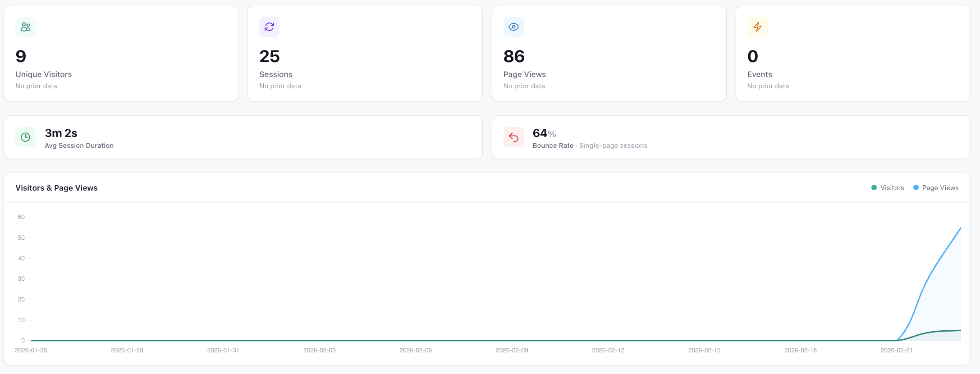
Task: Click the Events lightning bolt icon
Action: [757, 27]
